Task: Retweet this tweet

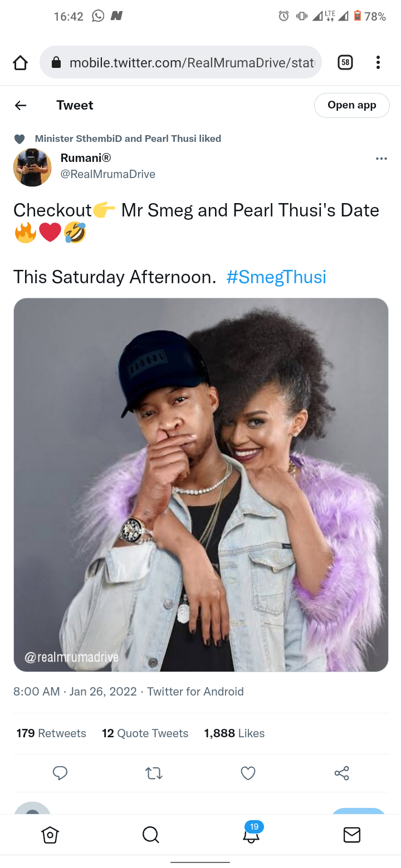Action: click(154, 773)
